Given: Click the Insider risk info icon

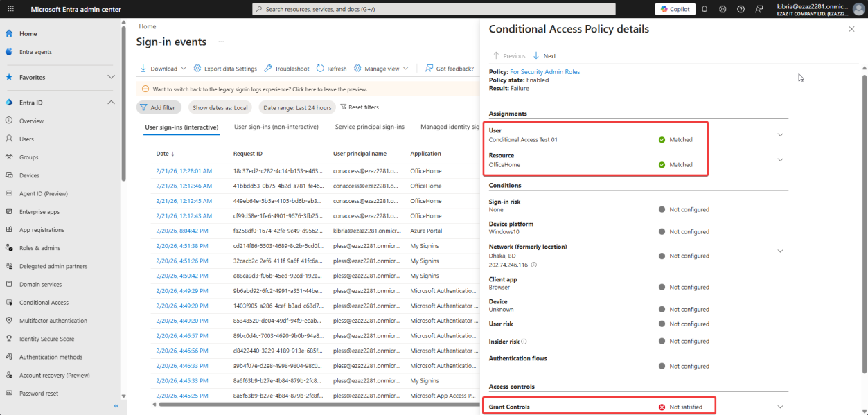Looking at the screenshot, I should pos(524,342).
